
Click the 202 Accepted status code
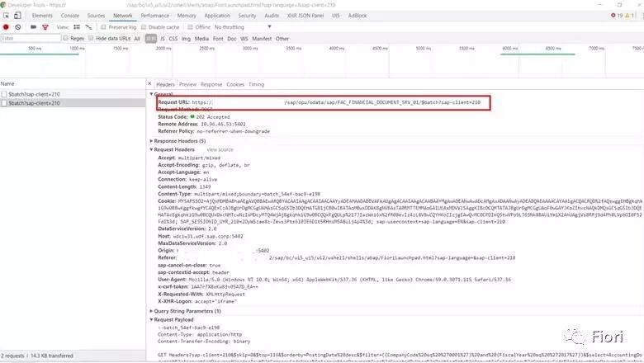coord(213,117)
